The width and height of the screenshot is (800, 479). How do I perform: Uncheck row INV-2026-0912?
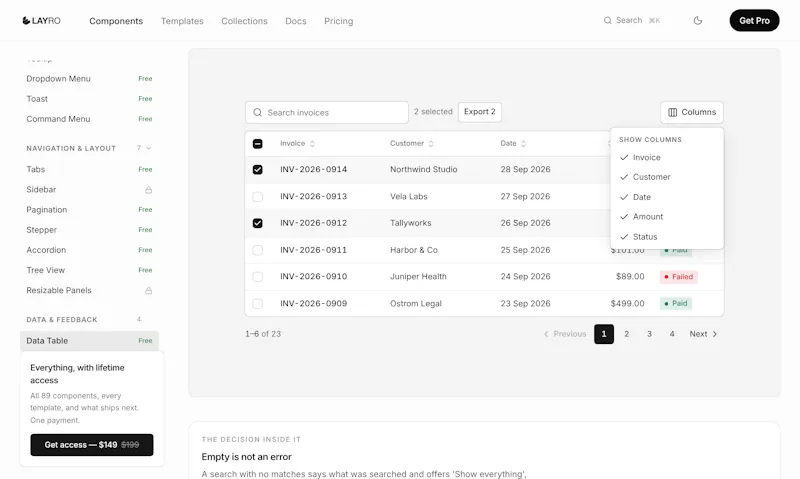point(258,223)
